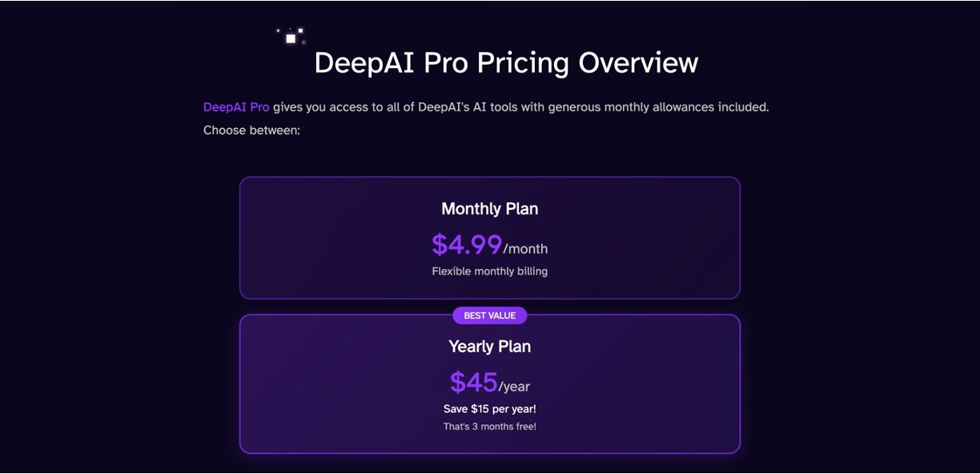Click the $45 yearly price
980x474 pixels.
coord(473,382)
